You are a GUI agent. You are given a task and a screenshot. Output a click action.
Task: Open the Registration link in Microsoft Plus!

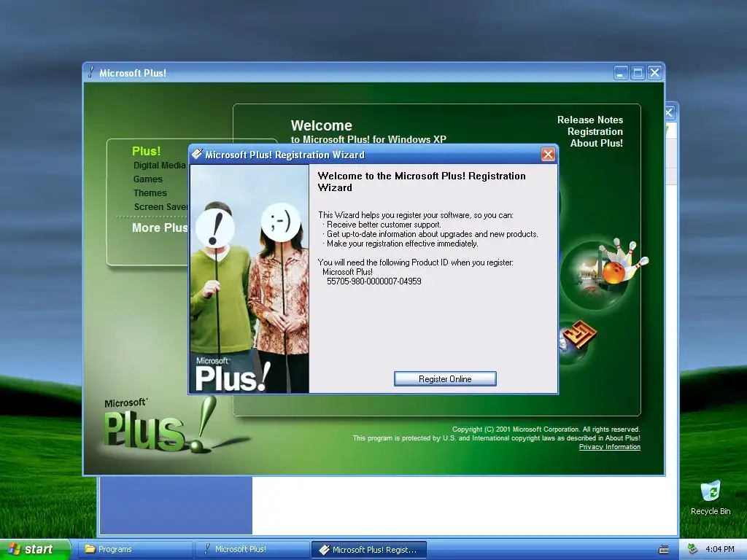595,131
